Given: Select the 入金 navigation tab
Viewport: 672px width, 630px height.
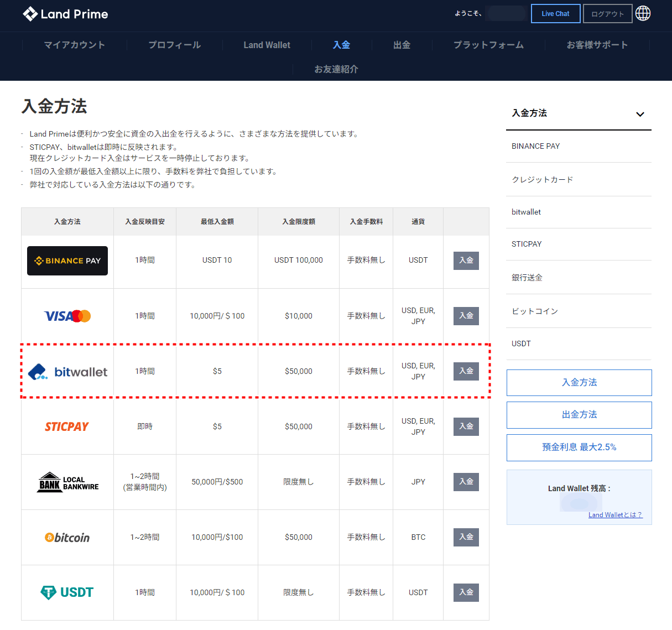Looking at the screenshot, I should [x=341, y=45].
